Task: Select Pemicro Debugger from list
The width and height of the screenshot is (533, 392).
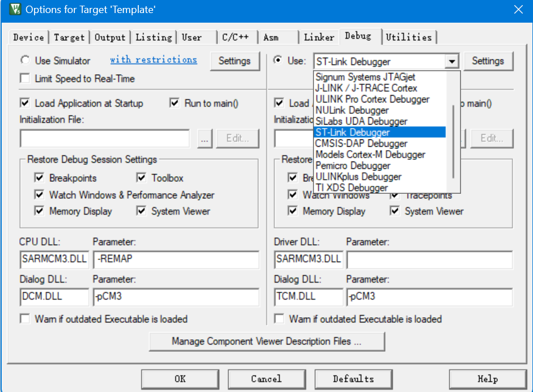Action: pos(380,165)
